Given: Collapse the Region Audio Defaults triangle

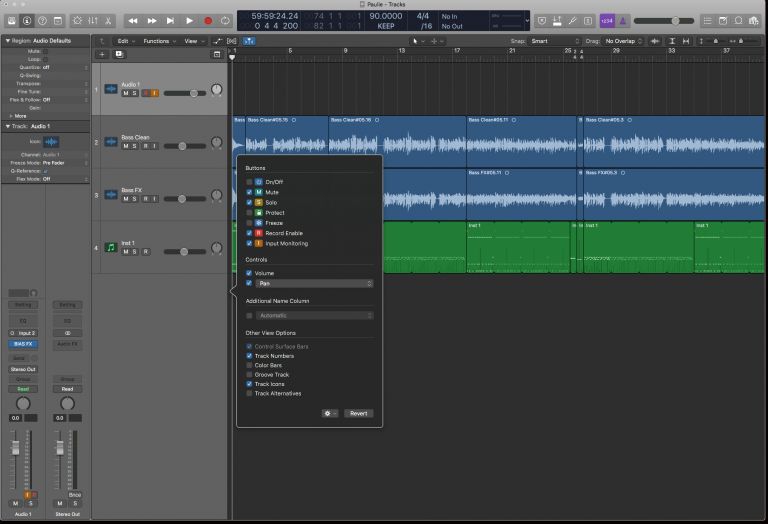Looking at the screenshot, I should pyautogui.click(x=7, y=41).
